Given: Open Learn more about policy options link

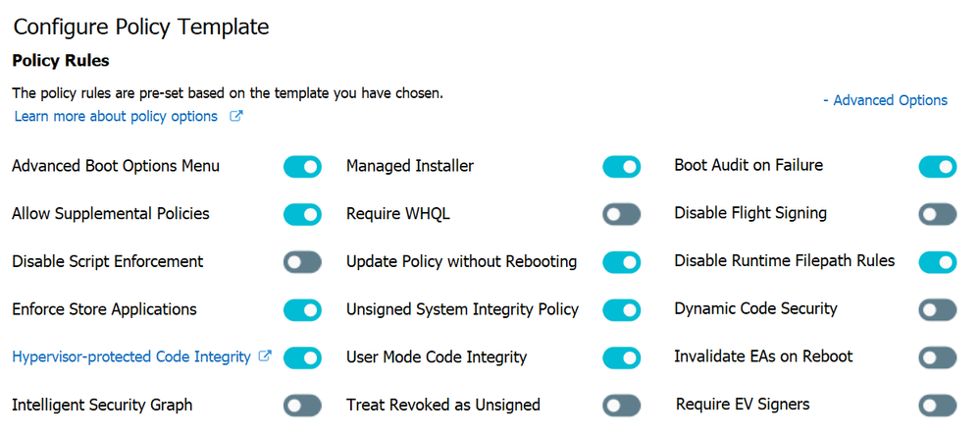Looking at the screenshot, I should pos(116,116).
